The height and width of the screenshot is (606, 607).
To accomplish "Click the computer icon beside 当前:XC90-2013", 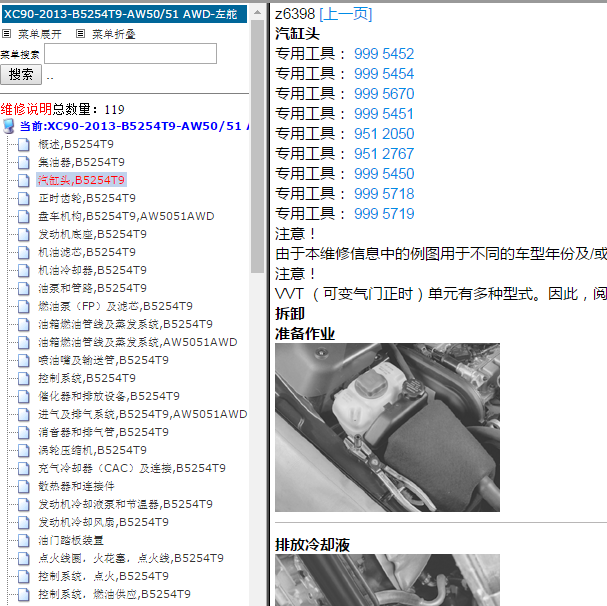I will 9,126.
